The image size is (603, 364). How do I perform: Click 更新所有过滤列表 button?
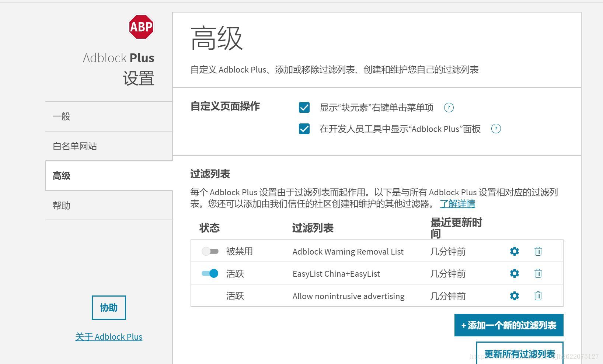pyautogui.click(x=520, y=353)
